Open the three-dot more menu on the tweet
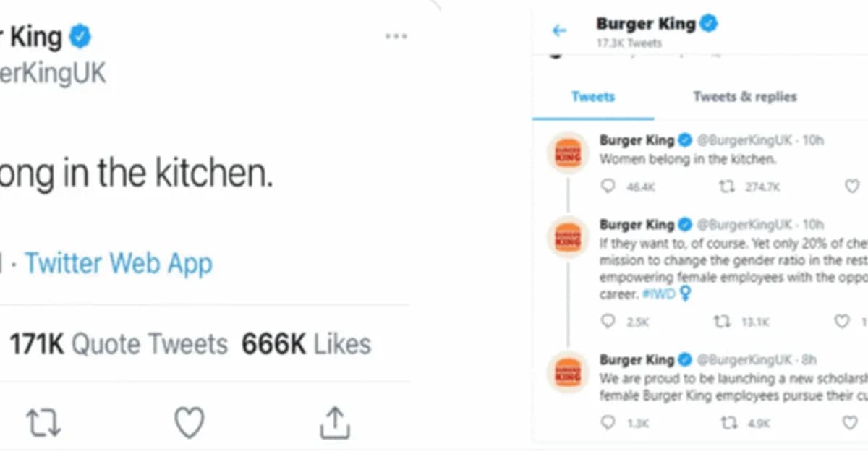This screenshot has height=454, width=868. click(396, 36)
